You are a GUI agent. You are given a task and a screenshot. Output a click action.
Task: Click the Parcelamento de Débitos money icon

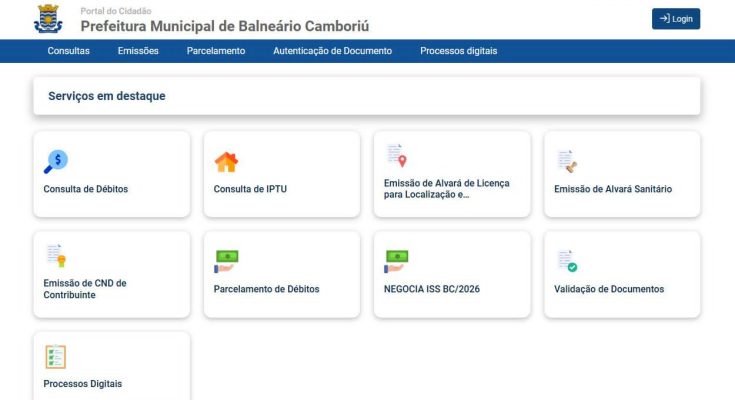point(227,260)
